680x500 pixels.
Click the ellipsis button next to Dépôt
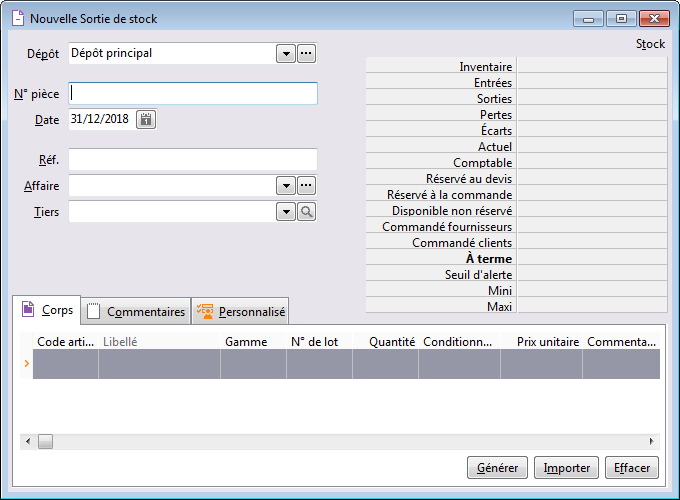[x=307, y=53]
